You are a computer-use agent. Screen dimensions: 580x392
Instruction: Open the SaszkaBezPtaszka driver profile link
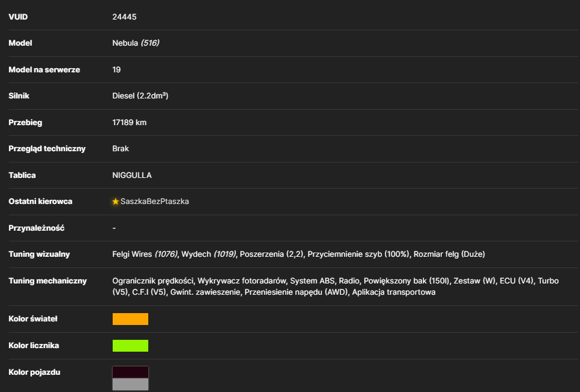(155, 202)
